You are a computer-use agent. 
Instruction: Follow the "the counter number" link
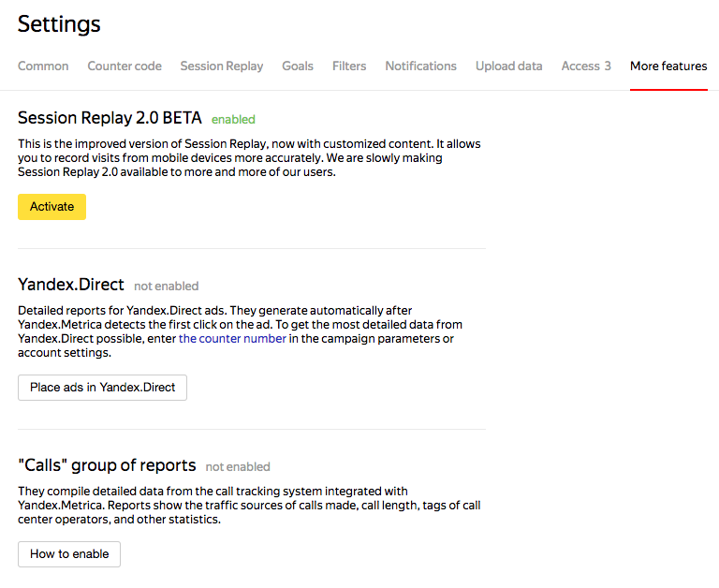232,338
